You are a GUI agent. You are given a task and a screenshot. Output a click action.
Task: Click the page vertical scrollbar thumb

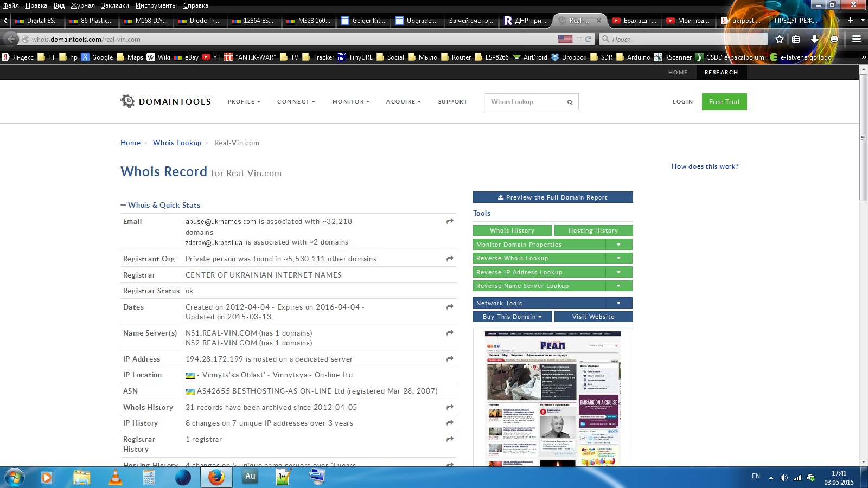(x=863, y=138)
